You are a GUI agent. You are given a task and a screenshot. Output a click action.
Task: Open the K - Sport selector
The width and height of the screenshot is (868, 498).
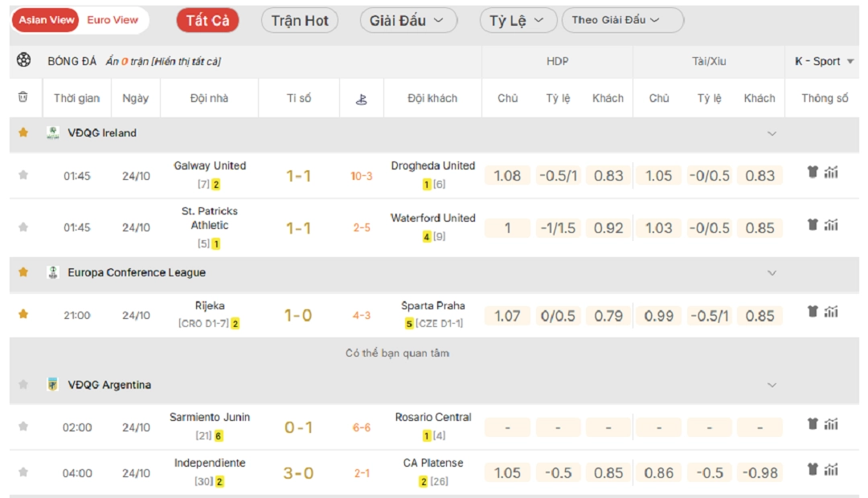point(824,61)
